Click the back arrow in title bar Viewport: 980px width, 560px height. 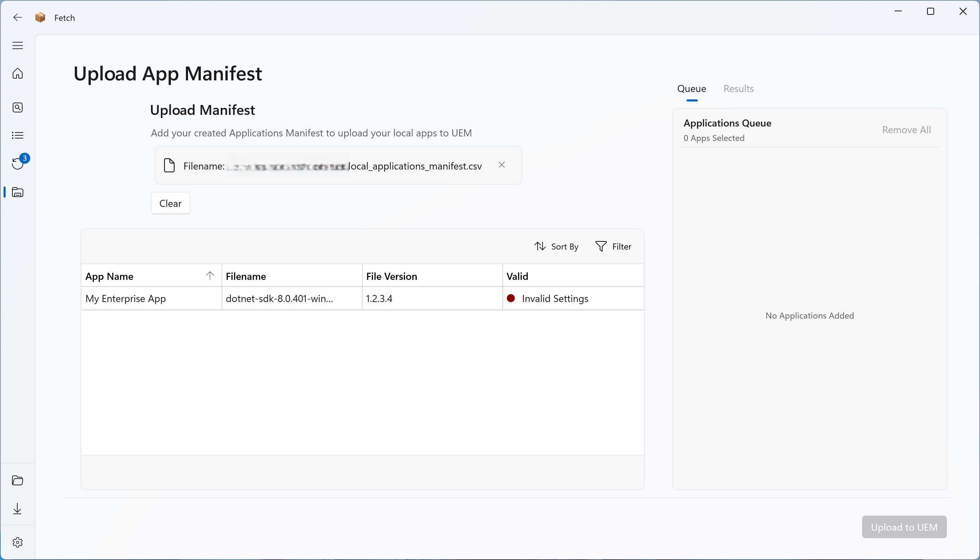(18, 17)
